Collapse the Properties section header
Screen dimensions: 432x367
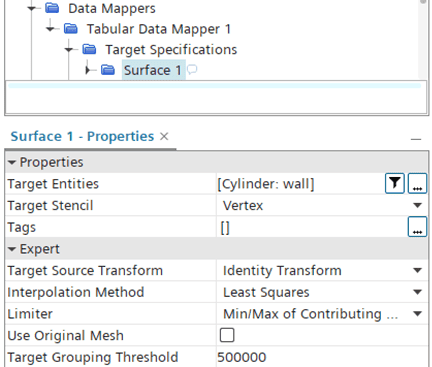12,163
